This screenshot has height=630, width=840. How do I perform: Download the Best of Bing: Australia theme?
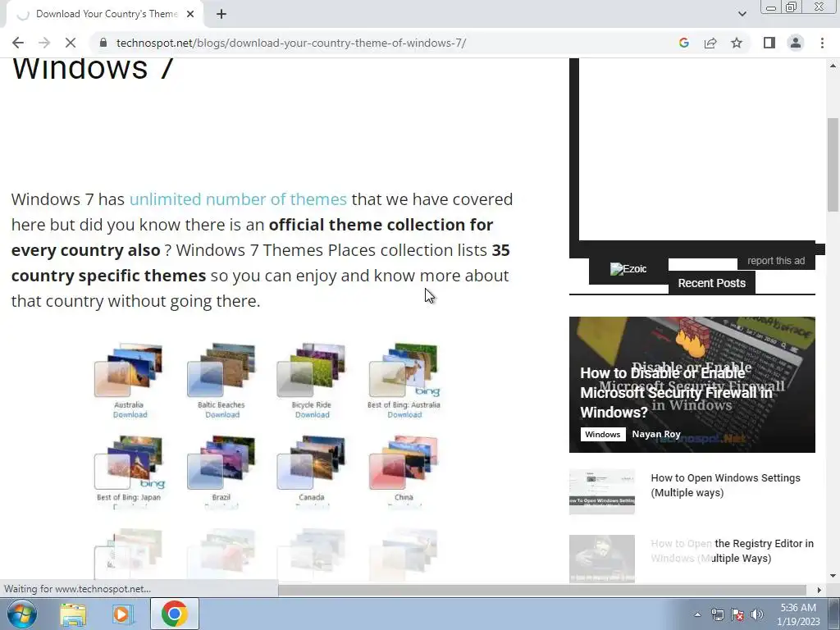pos(404,414)
